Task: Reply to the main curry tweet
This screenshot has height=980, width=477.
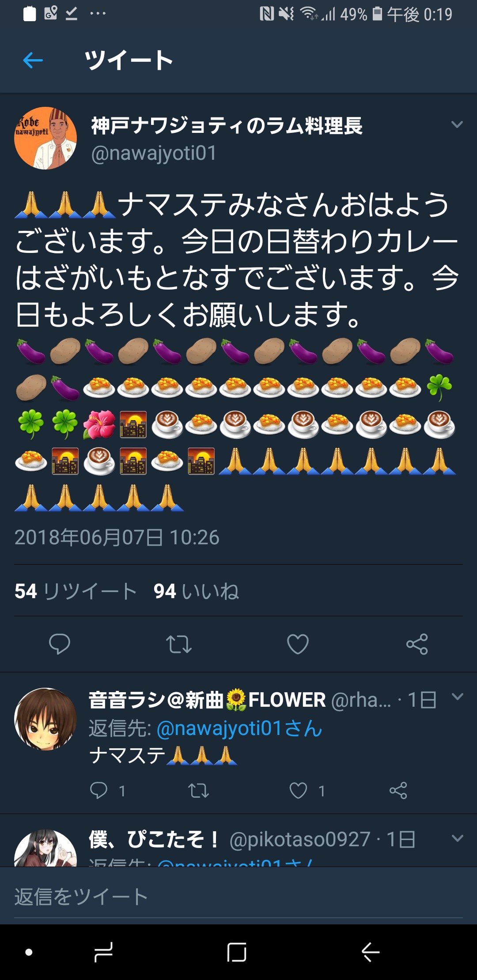Action: coord(60,644)
